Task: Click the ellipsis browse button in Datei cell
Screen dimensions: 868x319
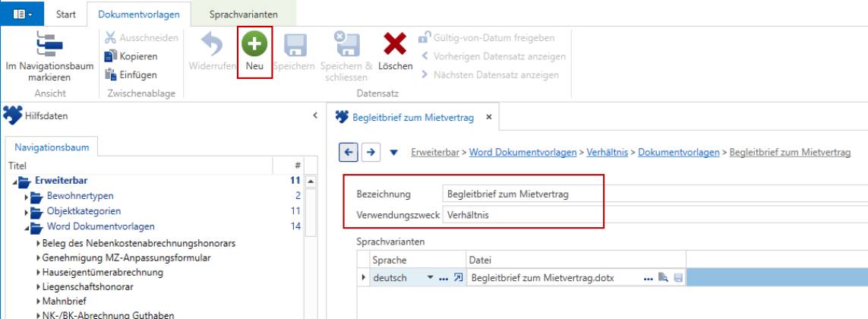Action: [649, 279]
